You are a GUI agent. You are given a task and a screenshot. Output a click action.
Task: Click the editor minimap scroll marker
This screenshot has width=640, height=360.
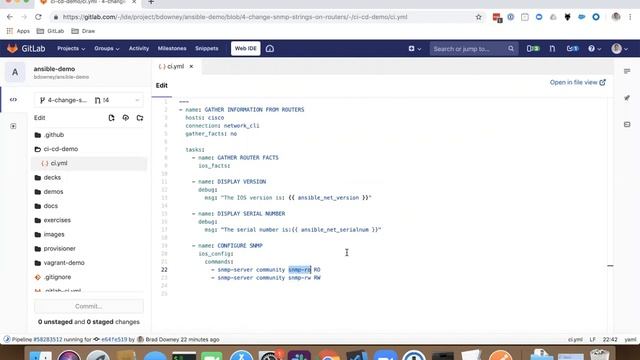[x=610, y=266]
